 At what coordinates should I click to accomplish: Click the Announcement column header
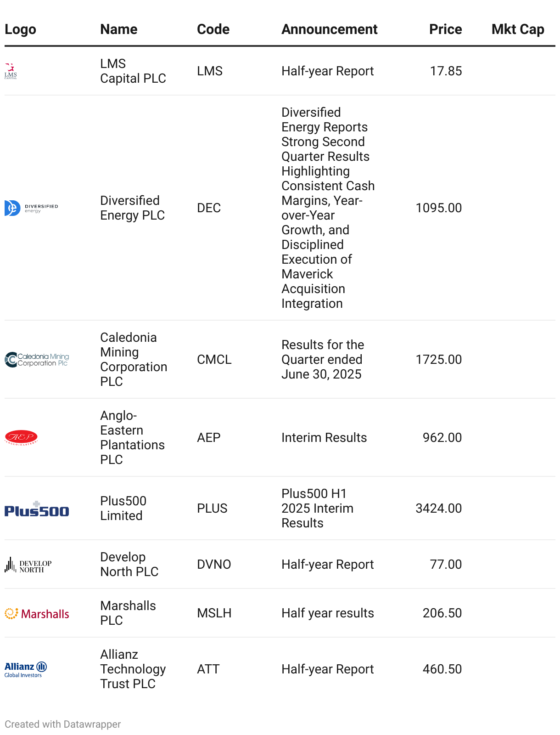point(329,29)
